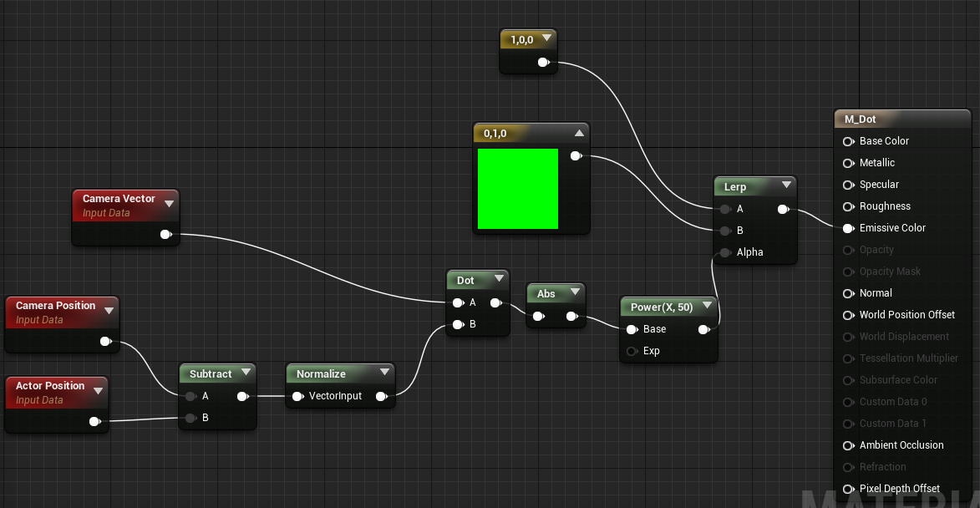Select the M_Dot material node title
Screen dimensions: 980x508
click(860, 119)
